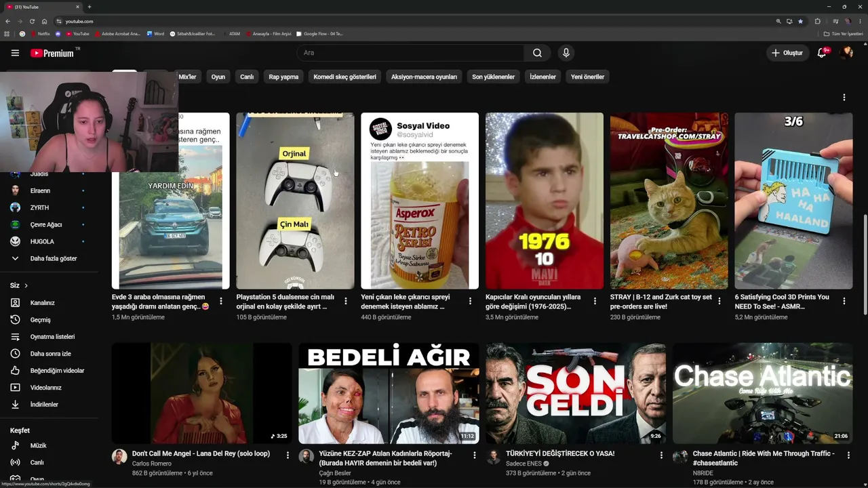Viewport: 868px width, 488px height.
Task: Open the Google Flow bookmark
Action: pyautogui.click(x=319, y=34)
